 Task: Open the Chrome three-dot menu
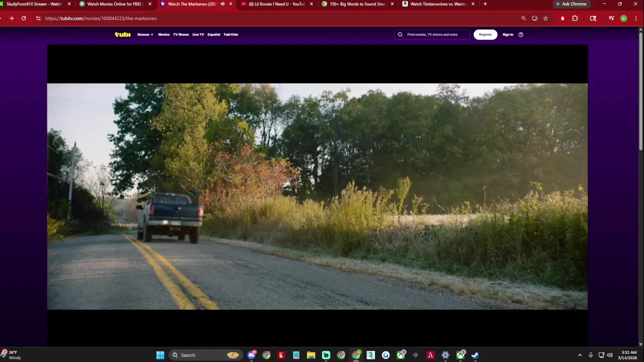tap(635, 18)
